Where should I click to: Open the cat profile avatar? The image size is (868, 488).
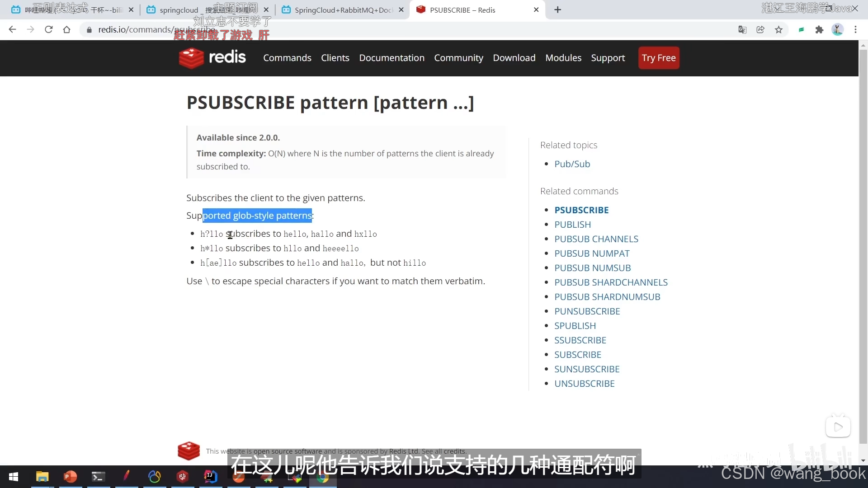click(x=837, y=29)
